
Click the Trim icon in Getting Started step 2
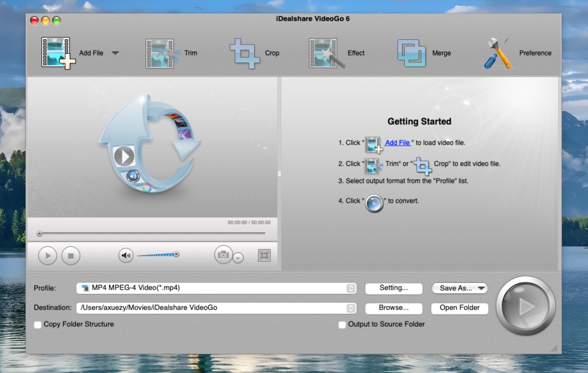tap(374, 166)
